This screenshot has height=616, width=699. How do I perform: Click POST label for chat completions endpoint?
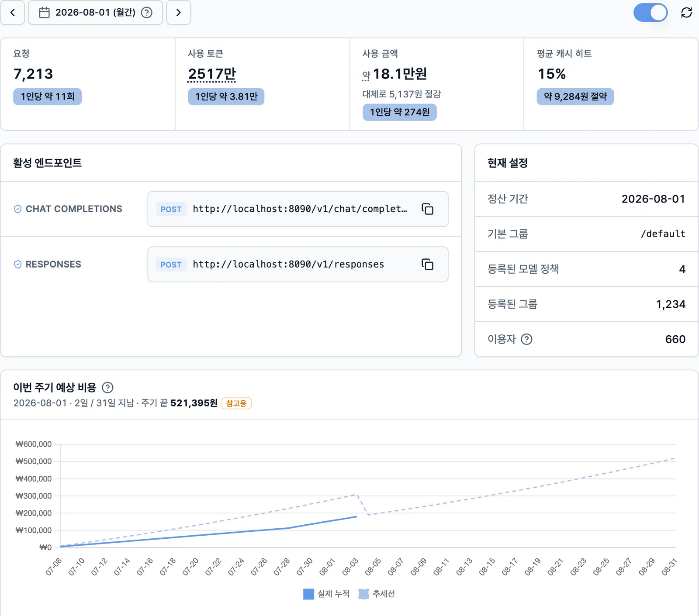(x=171, y=209)
